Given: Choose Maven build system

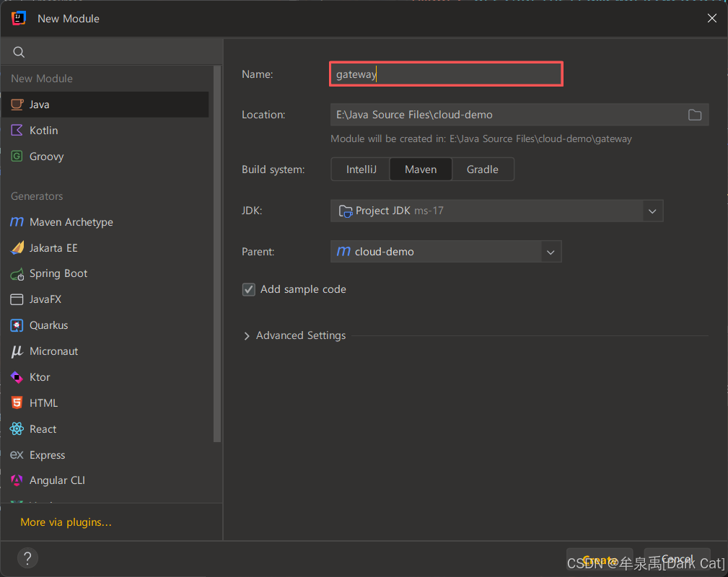Looking at the screenshot, I should pos(421,169).
